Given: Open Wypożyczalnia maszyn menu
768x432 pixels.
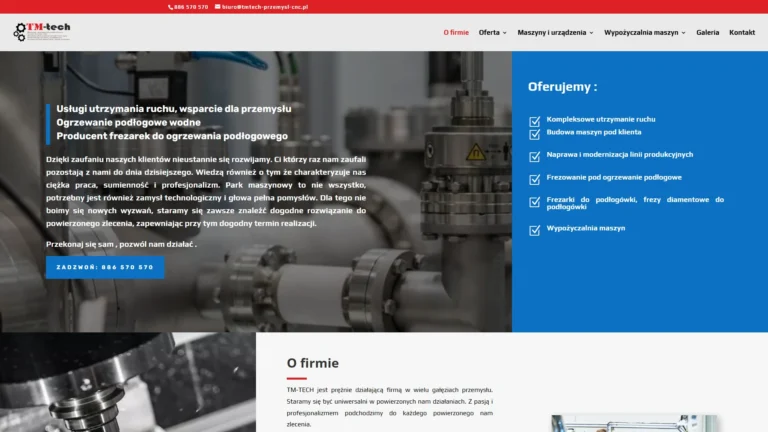Looking at the screenshot, I should [641, 32].
